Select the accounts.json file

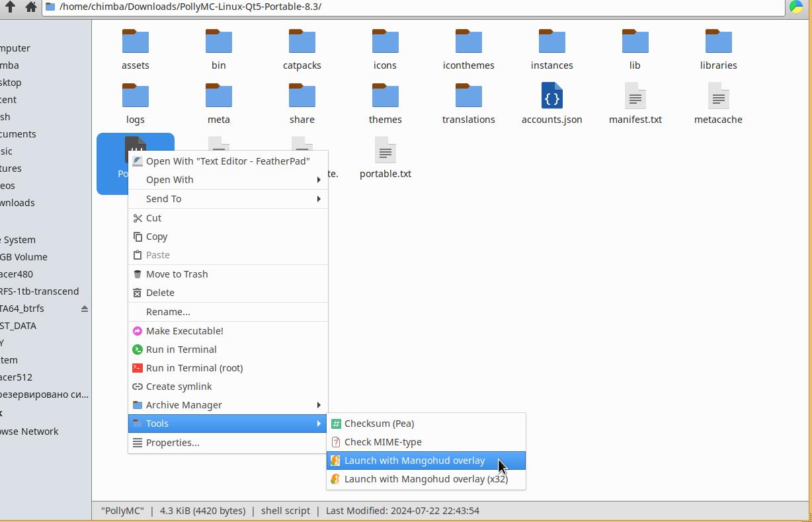pyautogui.click(x=552, y=104)
